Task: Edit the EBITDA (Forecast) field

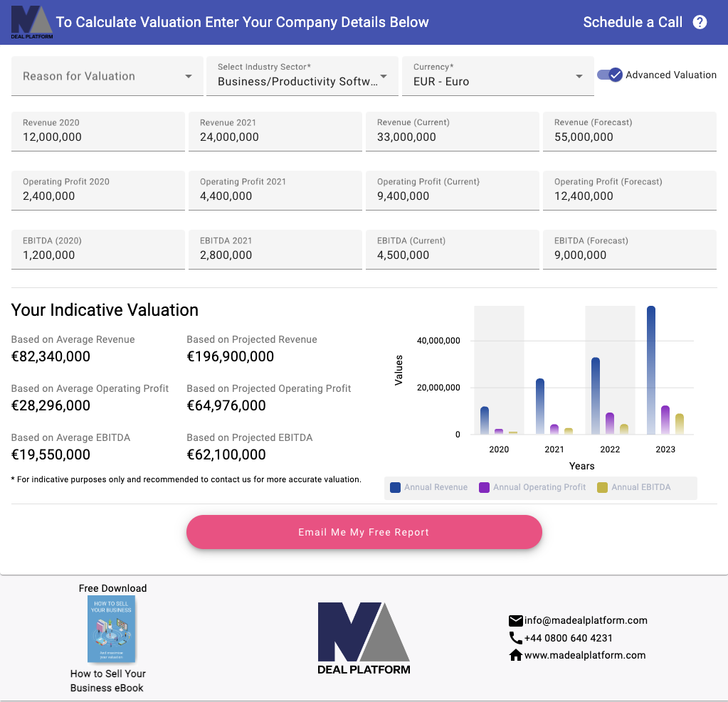Action: click(x=630, y=249)
